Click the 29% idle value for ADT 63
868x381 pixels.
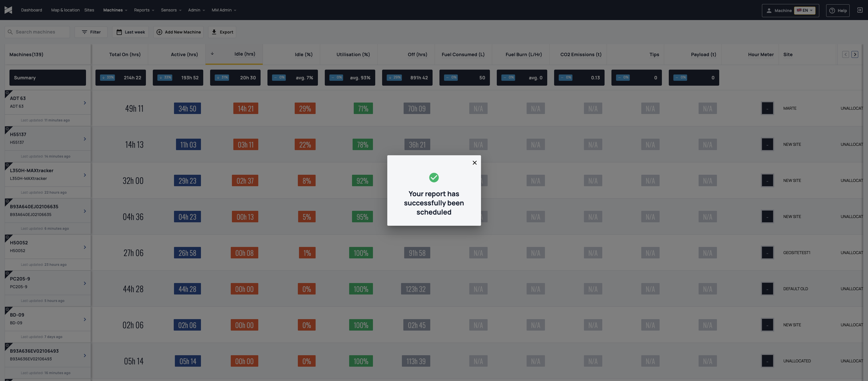[305, 109]
